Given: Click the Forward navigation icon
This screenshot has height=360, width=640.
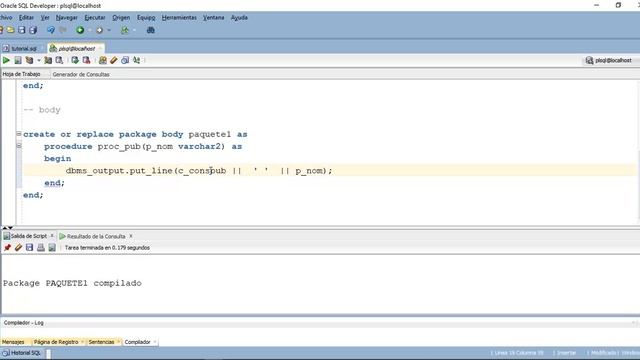Looking at the screenshot, I should click(99, 30).
